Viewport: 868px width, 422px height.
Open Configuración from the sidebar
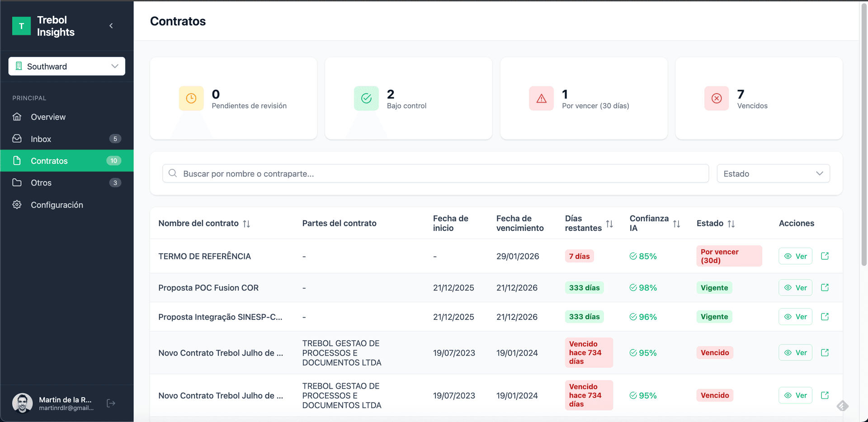(x=57, y=205)
